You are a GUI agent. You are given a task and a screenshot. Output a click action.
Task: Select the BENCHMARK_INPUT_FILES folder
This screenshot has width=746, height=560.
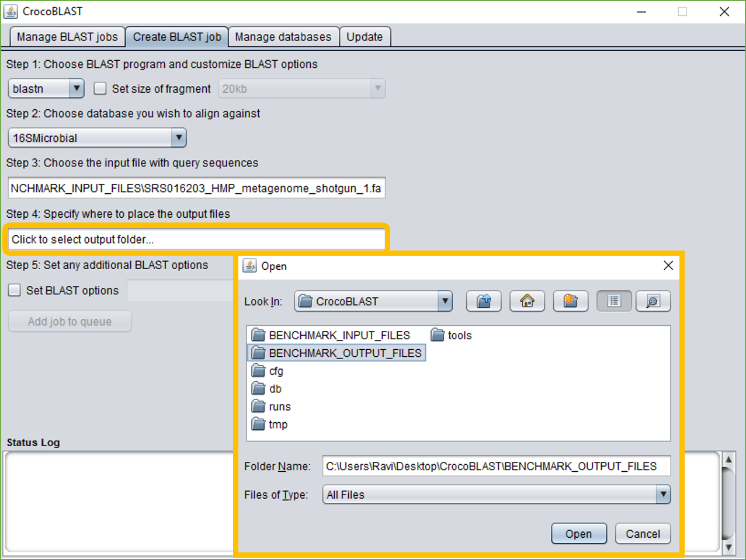(331, 335)
